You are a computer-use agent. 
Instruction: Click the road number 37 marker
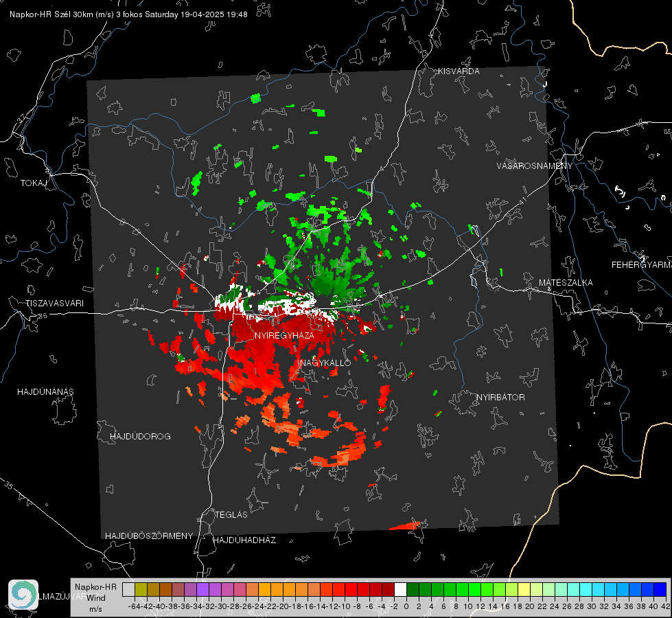pyautogui.click(x=22, y=117)
